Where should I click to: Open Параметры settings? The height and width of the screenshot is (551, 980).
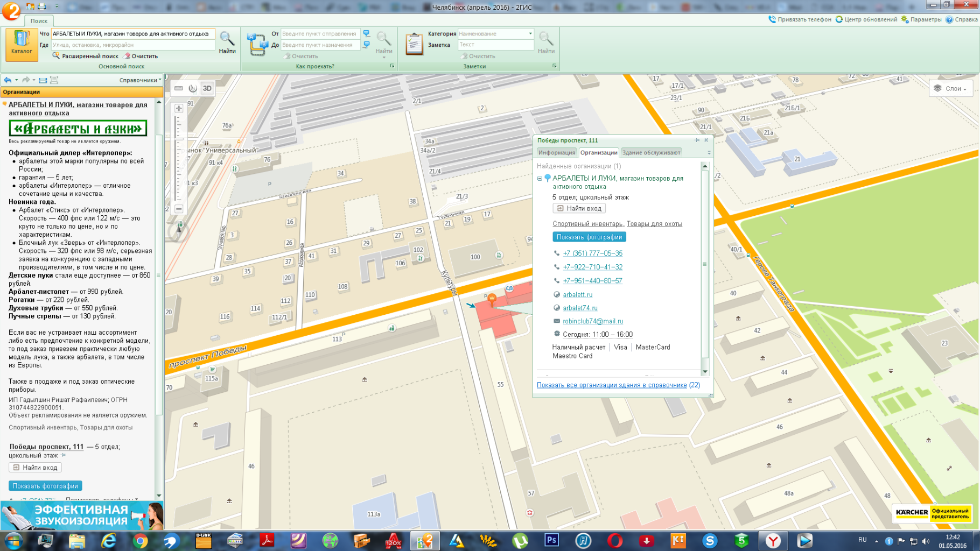point(921,19)
